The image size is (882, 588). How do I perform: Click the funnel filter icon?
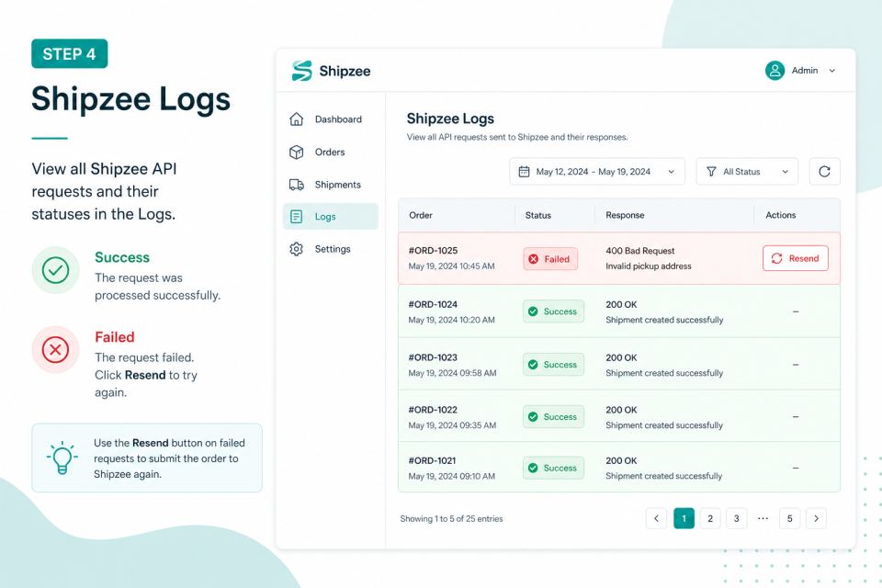tap(711, 172)
